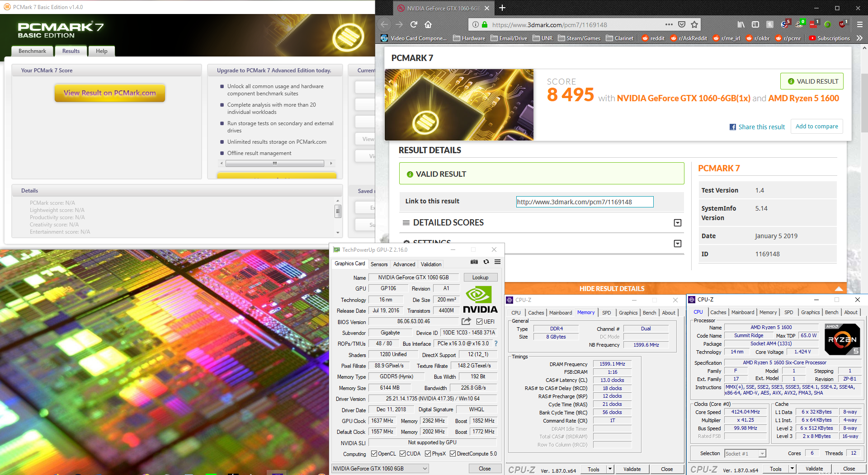Open the Steam/Games bookmarks folder
The height and width of the screenshot is (475, 868).
pyautogui.click(x=579, y=38)
